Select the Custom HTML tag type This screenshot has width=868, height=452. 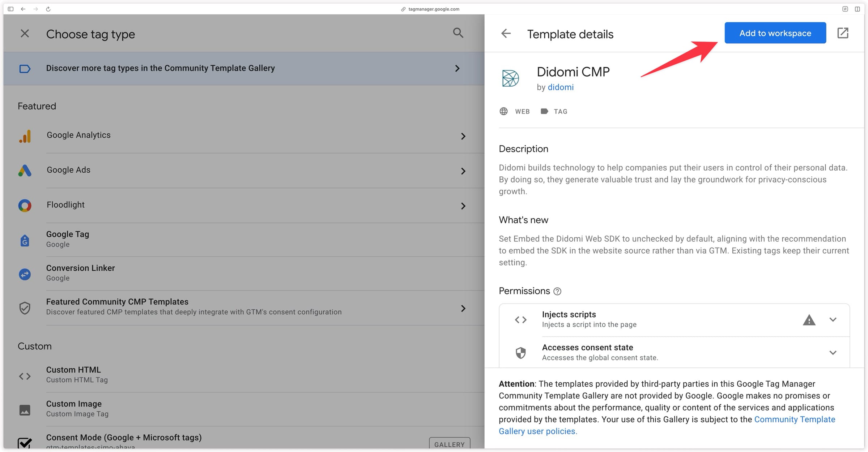244,375
